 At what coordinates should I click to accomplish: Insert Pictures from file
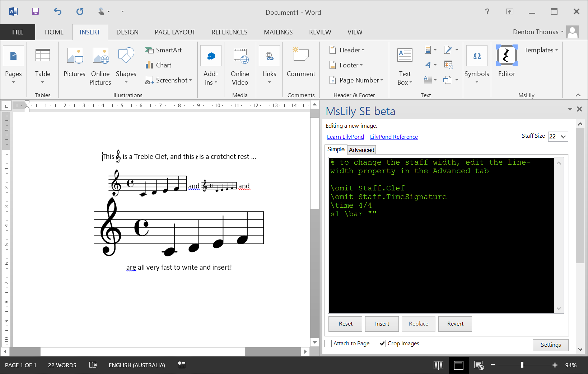(x=74, y=63)
